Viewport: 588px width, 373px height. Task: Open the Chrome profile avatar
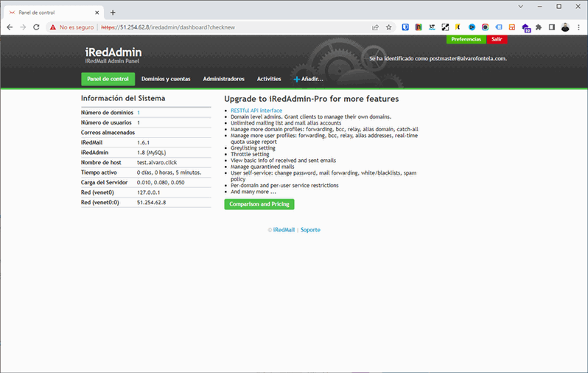[x=565, y=27]
